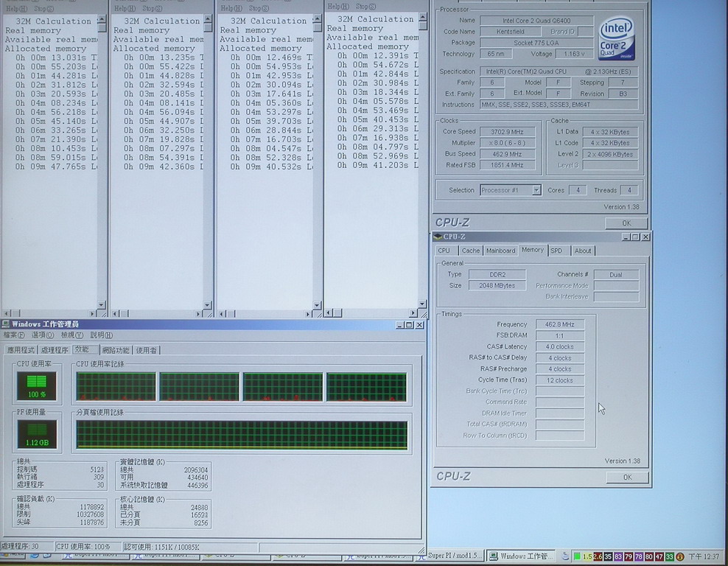This screenshot has height=566, width=728.
Task: Switch to the Mainboard tab in CPU-Z
Action: tap(500, 251)
